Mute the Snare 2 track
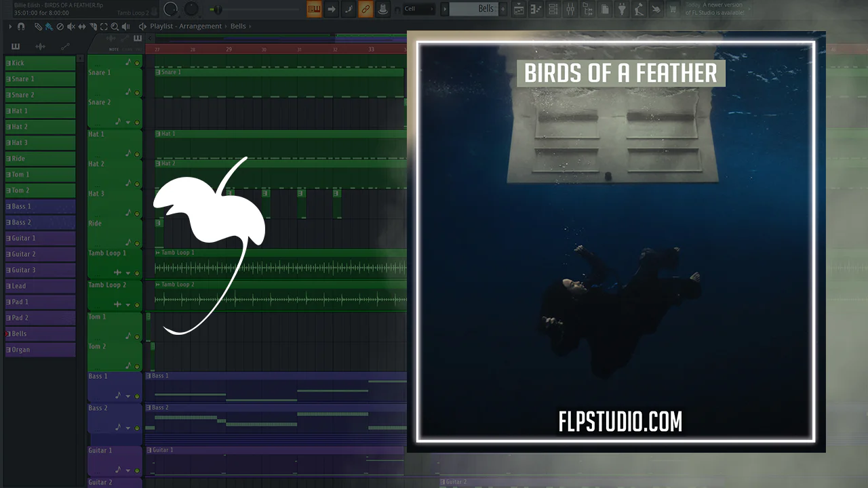Viewport: 868px width, 488px height. (137, 123)
